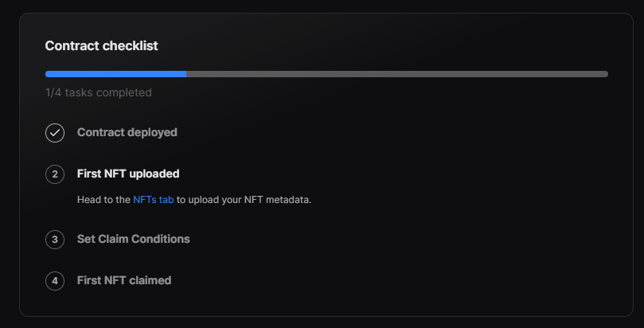Screen dimensions: 644x328
Task: Click the gray unfilled portion of progress bar
Action: (396, 74)
